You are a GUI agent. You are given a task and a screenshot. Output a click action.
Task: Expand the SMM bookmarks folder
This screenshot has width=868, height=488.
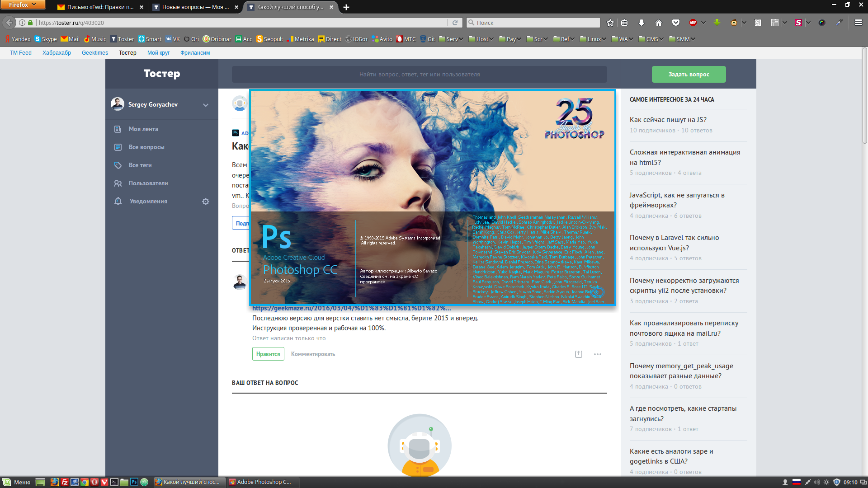[x=682, y=39]
